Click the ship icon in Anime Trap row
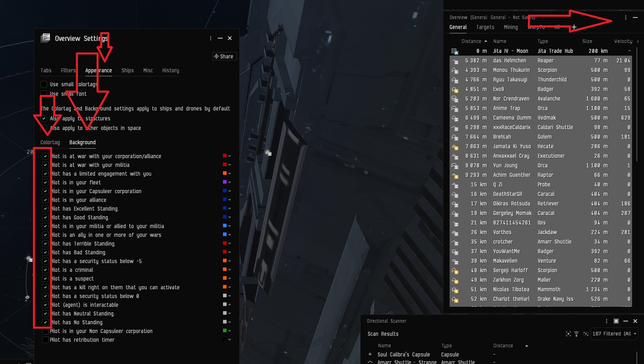Viewport: 644px width, 364px height. (455, 108)
